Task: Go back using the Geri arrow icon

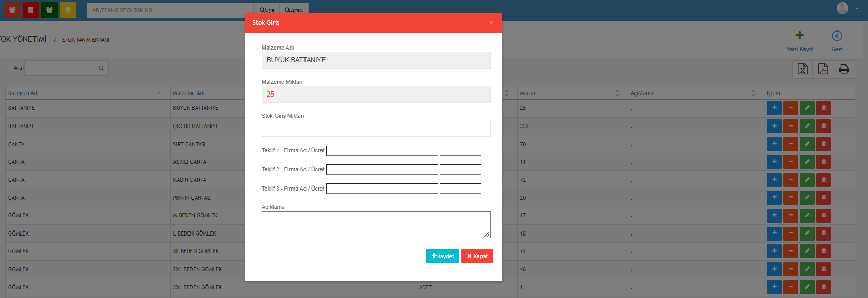Action: coord(837,36)
